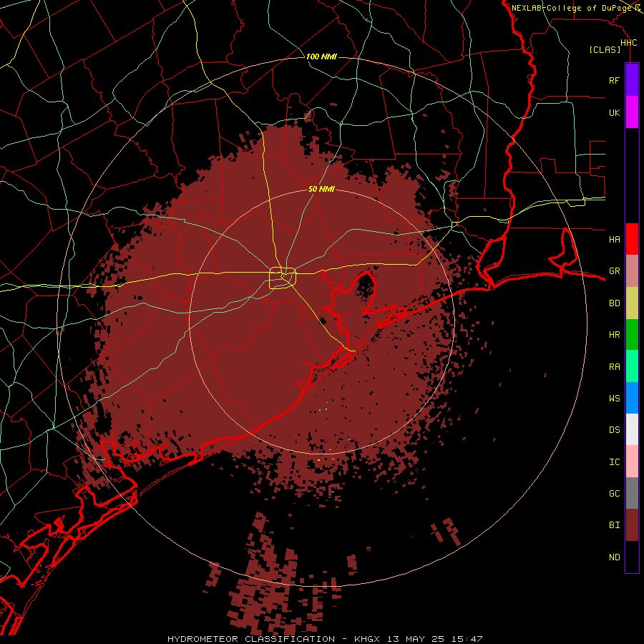Click the BI dark-red legend swatch

click(632, 525)
